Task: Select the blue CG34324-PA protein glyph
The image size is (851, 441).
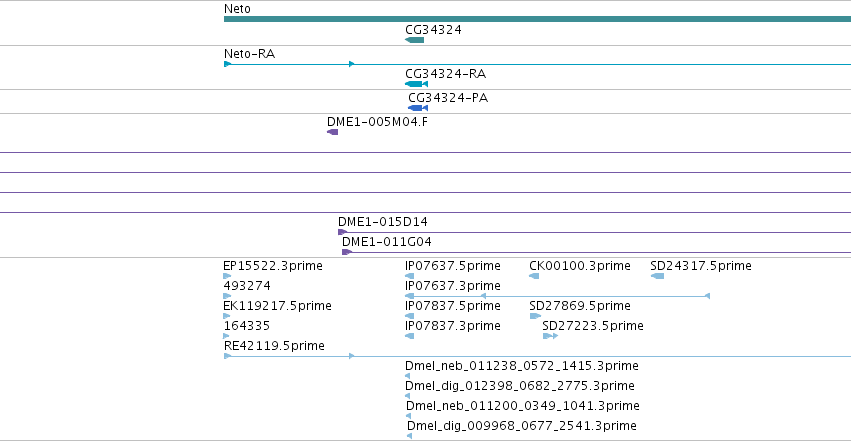Action: [x=418, y=108]
